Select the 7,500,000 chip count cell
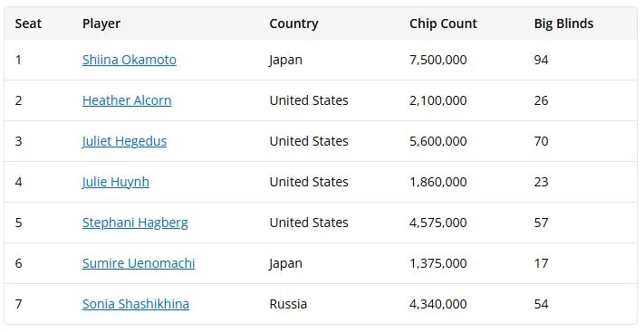Screen dimensions: 644x332 tap(438, 60)
